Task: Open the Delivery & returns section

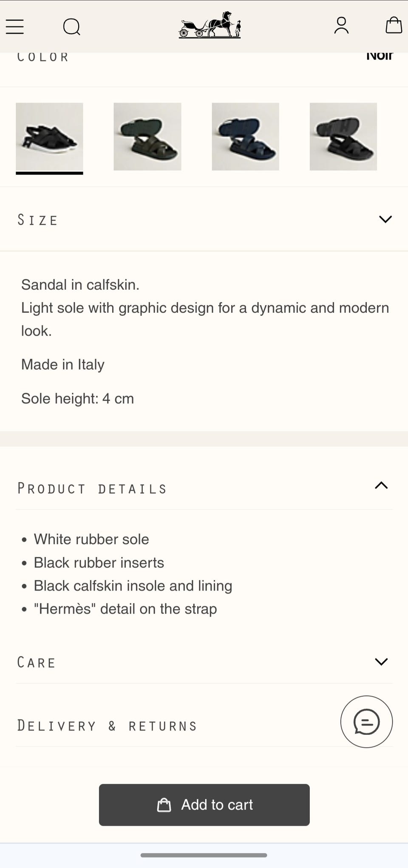Action: coord(107,726)
